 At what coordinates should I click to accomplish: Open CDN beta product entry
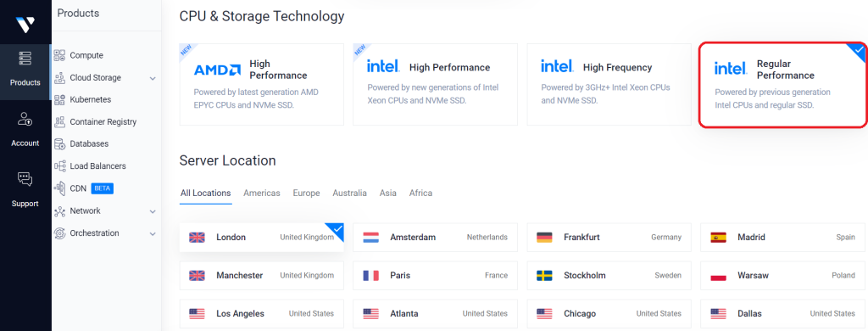(84, 188)
